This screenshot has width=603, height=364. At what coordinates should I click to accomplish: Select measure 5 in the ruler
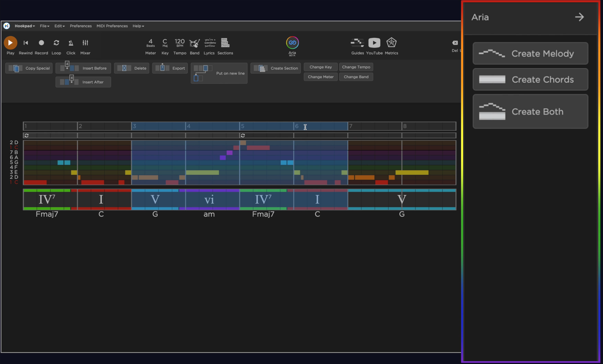[x=266, y=126]
